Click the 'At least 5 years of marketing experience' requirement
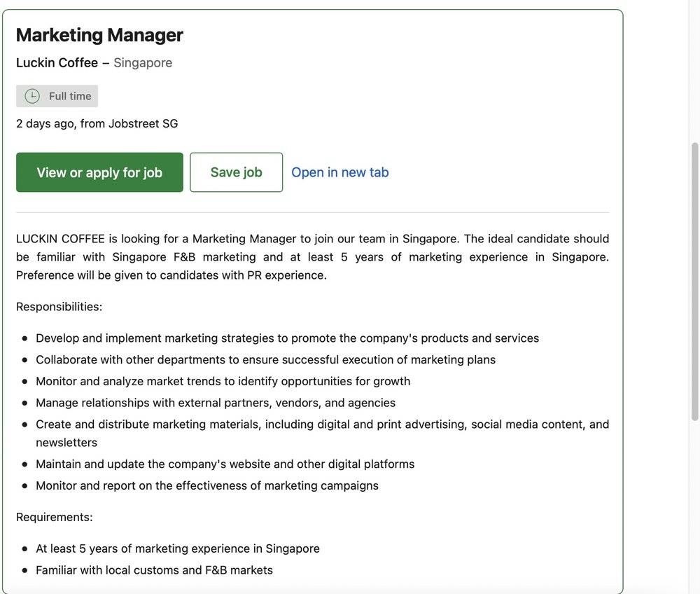Viewport: 700px width, 594px height. click(x=178, y=548)
